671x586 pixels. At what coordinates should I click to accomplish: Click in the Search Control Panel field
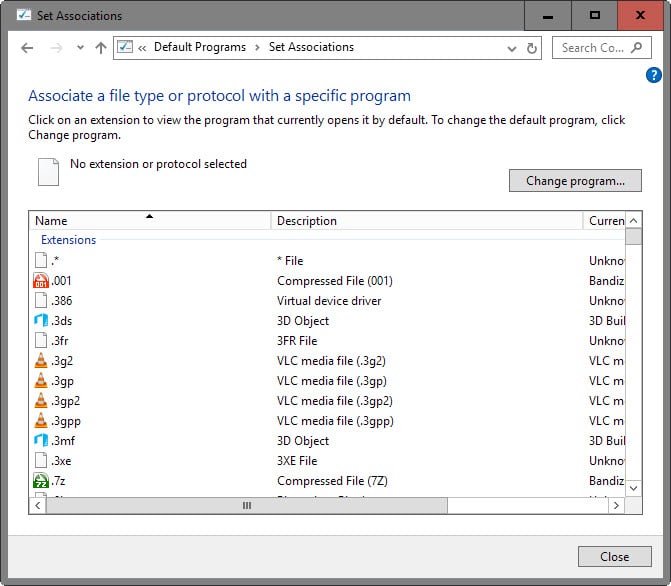[x=594, y=48]
